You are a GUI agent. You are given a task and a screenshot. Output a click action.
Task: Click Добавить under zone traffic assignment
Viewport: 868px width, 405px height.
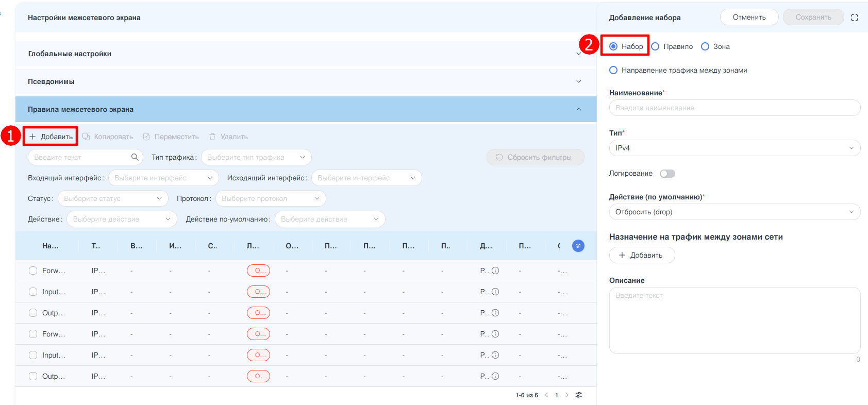coord(642,255)
